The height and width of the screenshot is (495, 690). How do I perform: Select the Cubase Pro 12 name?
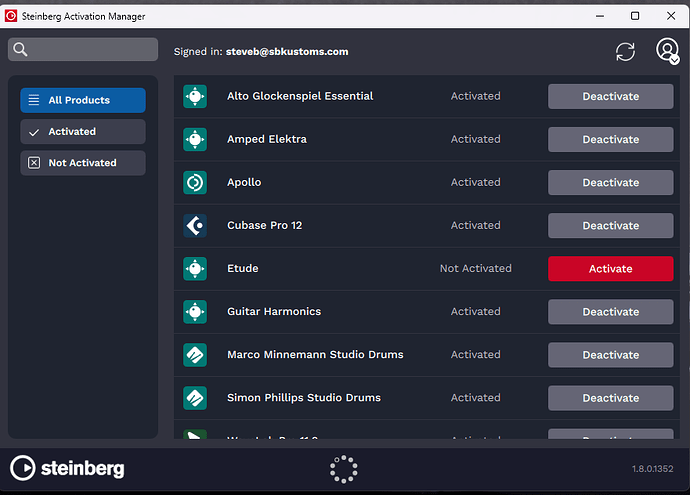coord(264,225)
